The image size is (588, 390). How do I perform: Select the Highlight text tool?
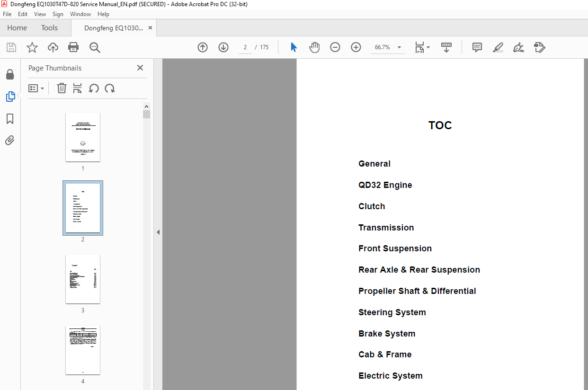(498, 47)
